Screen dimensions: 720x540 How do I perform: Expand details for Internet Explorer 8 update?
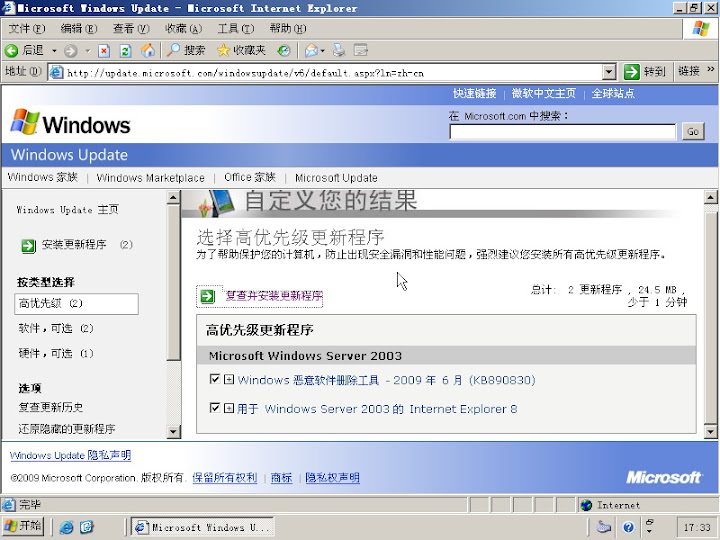coord(229,408)
